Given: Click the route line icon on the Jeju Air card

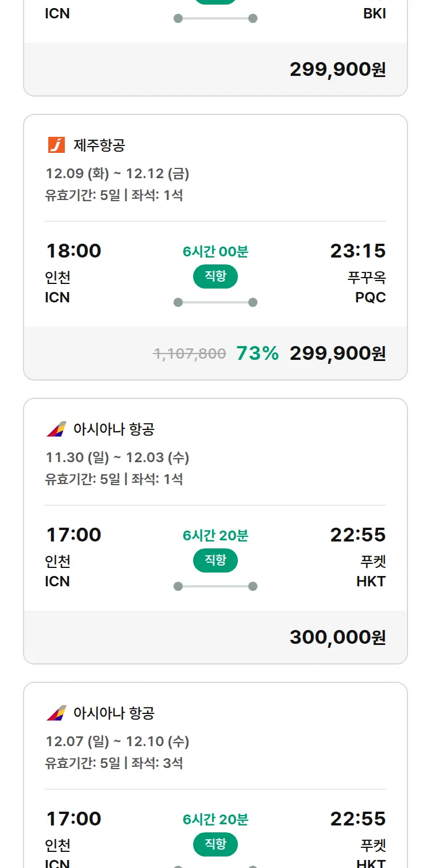Looking at the screenshot, I should click(215, 302).
